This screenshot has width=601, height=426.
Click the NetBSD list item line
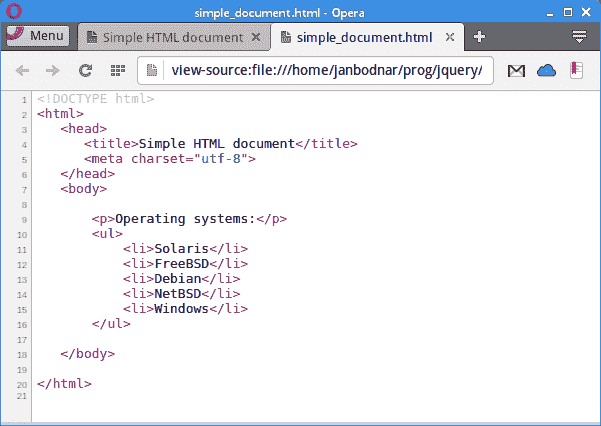click(x=181, y=294)
